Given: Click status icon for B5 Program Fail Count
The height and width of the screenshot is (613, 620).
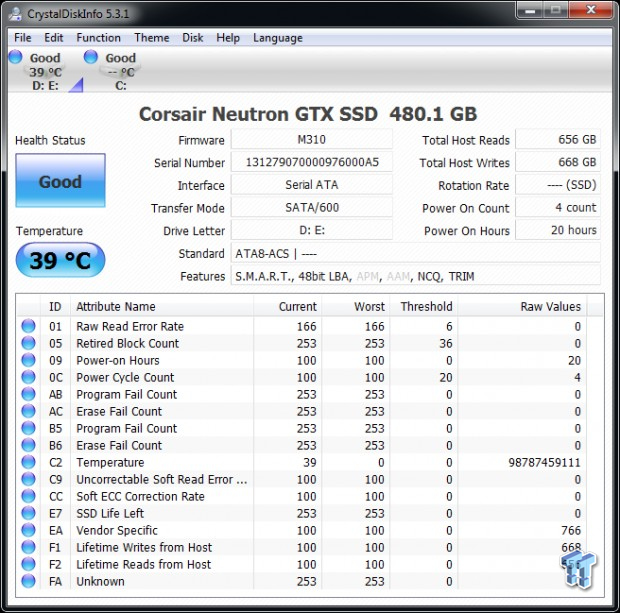Looking at the screenshot, I should tap(28, 428).
